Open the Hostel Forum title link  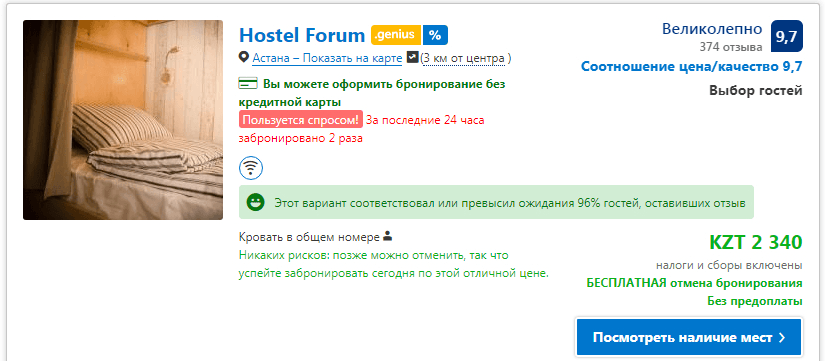pyautogui.click(x=302, y=35)
